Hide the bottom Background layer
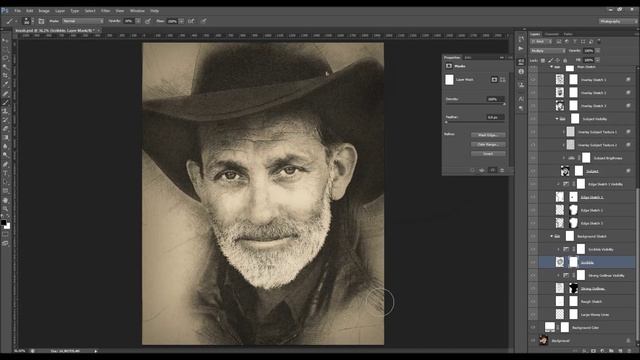The width and height of the screenshot is (640, 360). pyautogui.click(x=533, y=340)
